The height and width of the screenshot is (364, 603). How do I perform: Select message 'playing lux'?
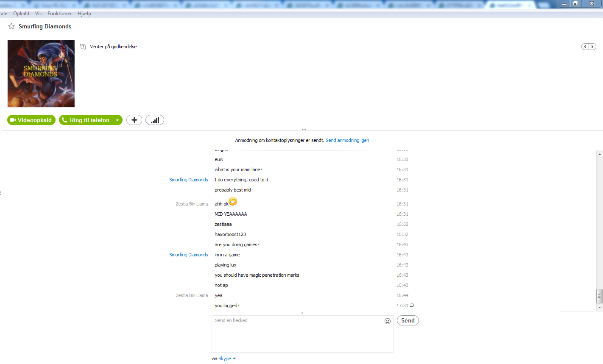pos(226,265)
